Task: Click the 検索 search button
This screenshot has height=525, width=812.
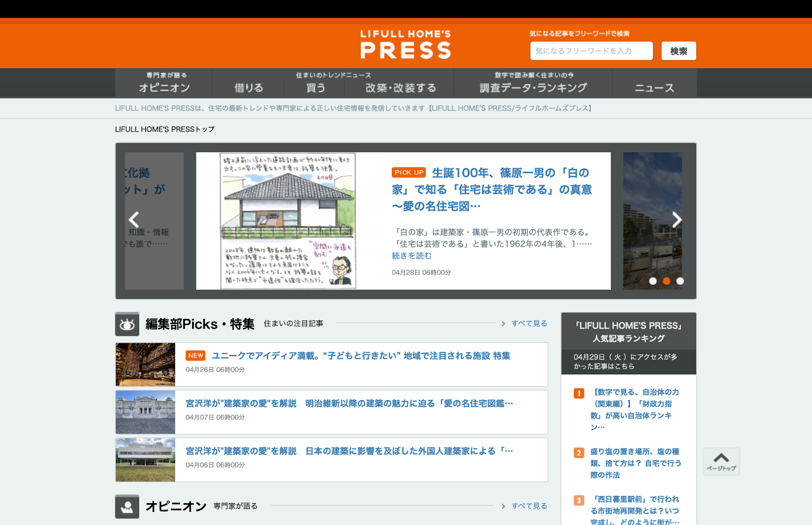Action: click(679, 51)
